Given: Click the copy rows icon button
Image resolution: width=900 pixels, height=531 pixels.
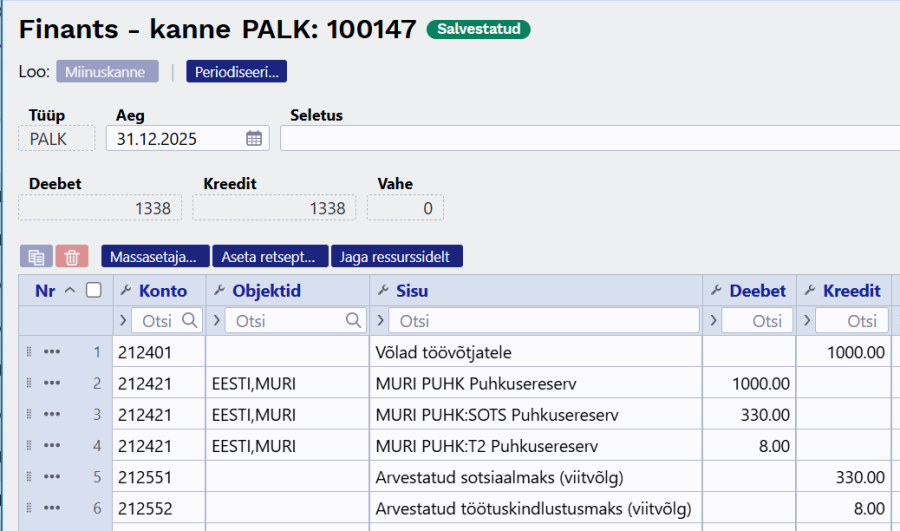Looking at the screenshot, I should click(x=36, y=257).
